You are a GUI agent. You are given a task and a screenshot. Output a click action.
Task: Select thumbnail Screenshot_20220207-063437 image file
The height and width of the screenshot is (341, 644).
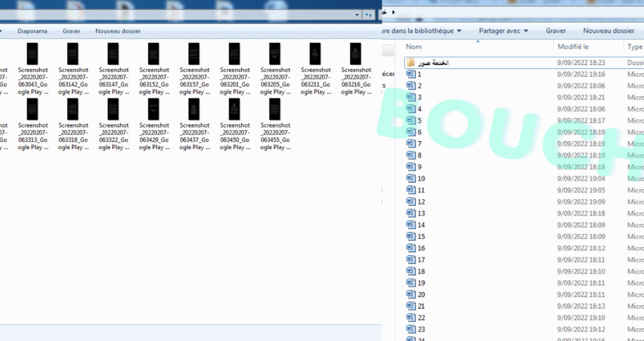point(194,109)
